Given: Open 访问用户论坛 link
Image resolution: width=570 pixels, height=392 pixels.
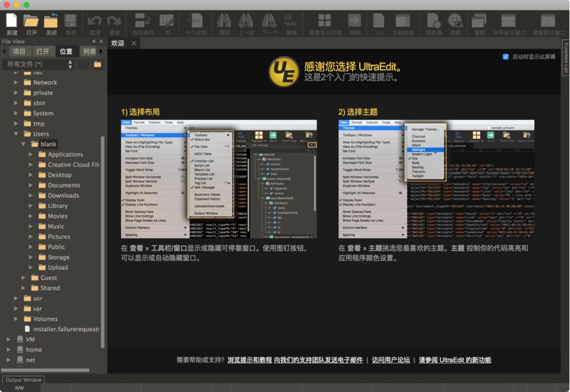Looking at the screenshot, I should 391,360.
